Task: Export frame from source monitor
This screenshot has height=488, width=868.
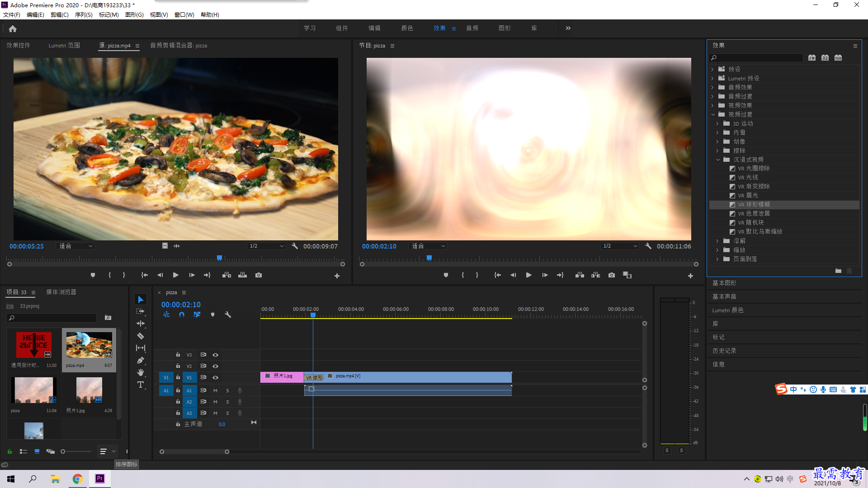Action: click(x=259, y=275)
